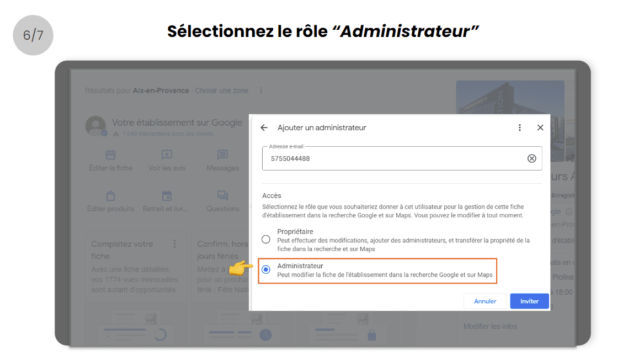This screenshot has height=362, width=644.
Task: Clear the email field with the X icon
Action: 531,158
